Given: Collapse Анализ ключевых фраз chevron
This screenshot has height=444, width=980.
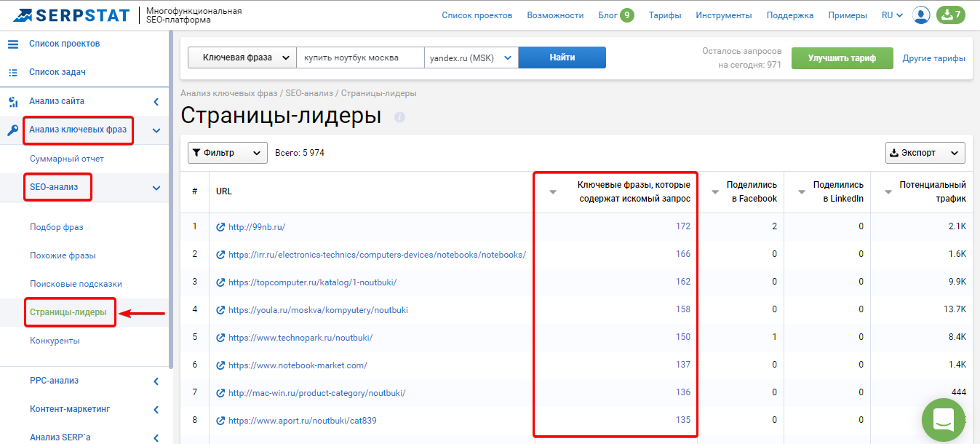Looking at the screenshot, I should (x=156, y=131).
